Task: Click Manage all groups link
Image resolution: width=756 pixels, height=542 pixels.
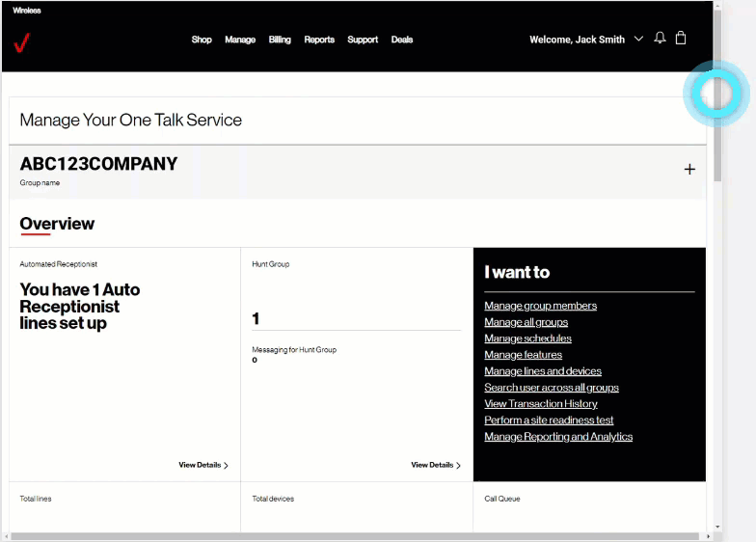Action: (526, 322)
